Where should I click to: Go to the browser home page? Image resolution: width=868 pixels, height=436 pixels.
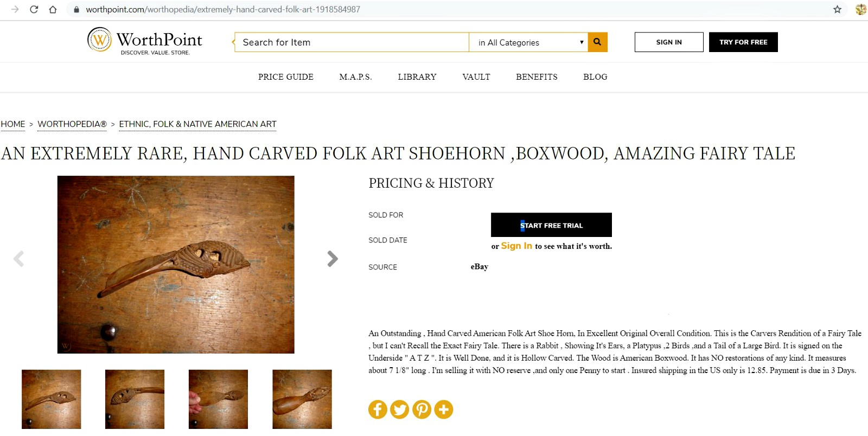click(53, 9)
